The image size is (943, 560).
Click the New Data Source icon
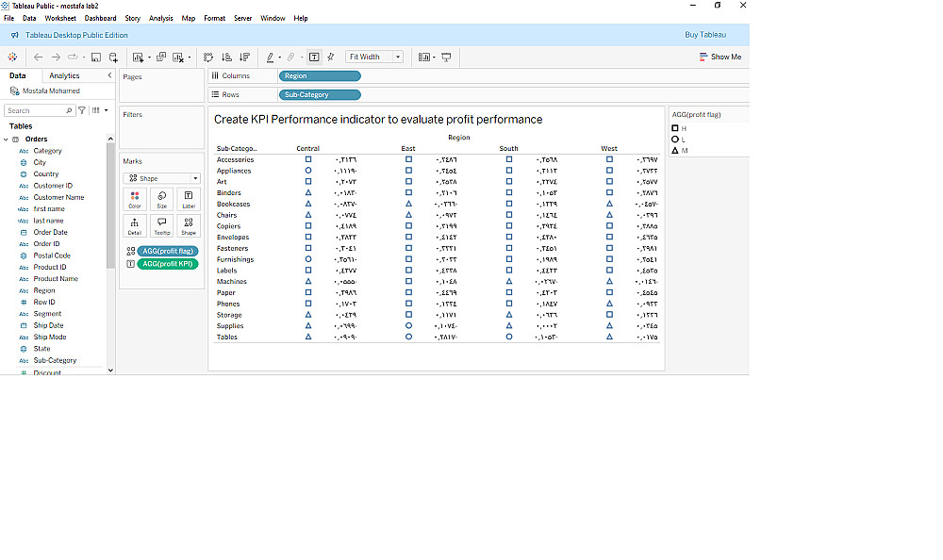tap(113, 58)
